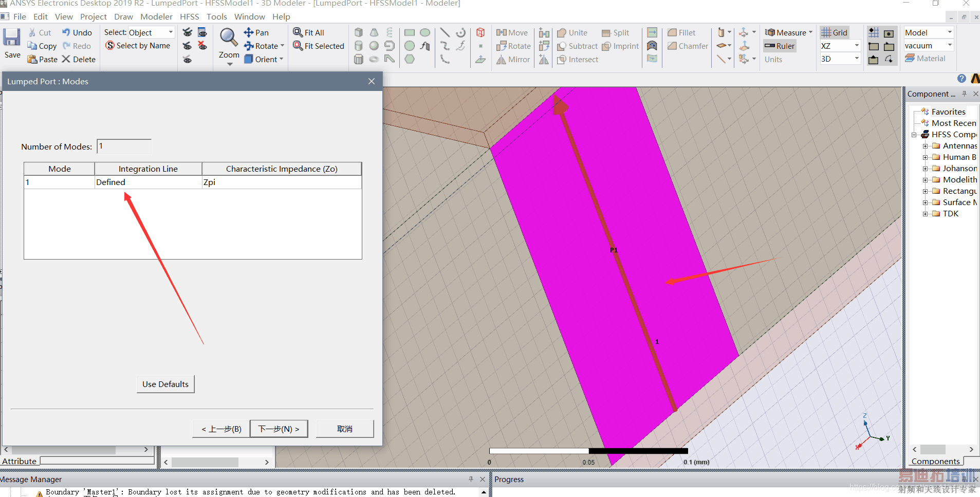Click the Fit All view icon
The image size is (980, 497).
298,32
